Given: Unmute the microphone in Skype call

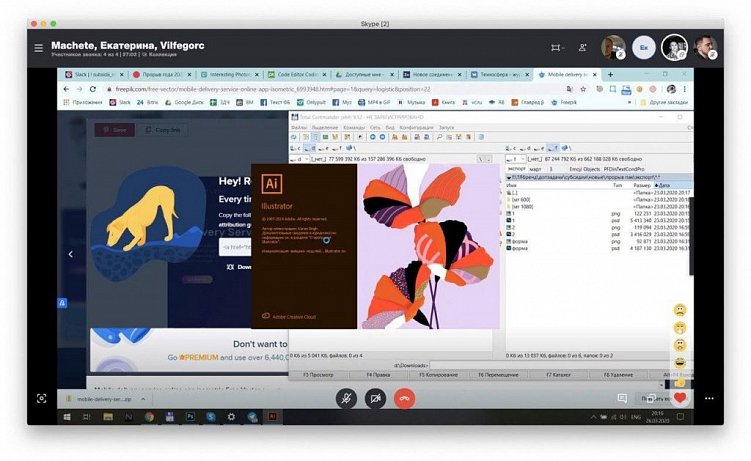Looking at the screenshot, I should (346, 398).
